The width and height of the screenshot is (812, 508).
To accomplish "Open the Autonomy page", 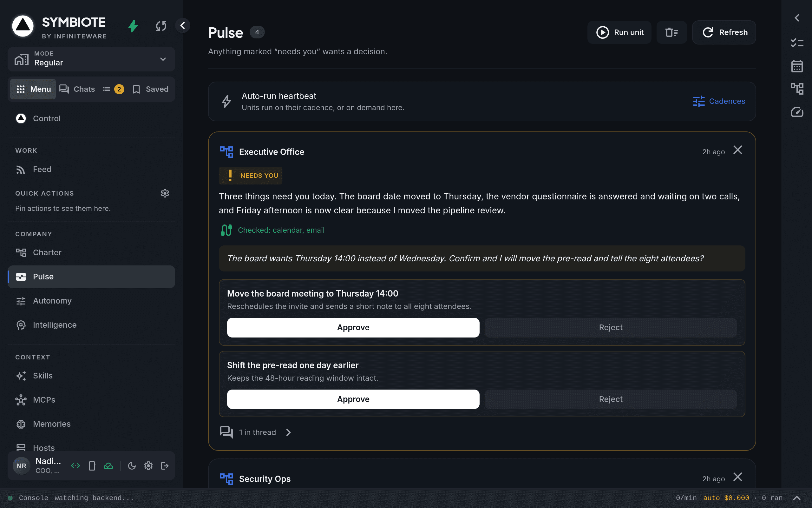I will 91,301.
